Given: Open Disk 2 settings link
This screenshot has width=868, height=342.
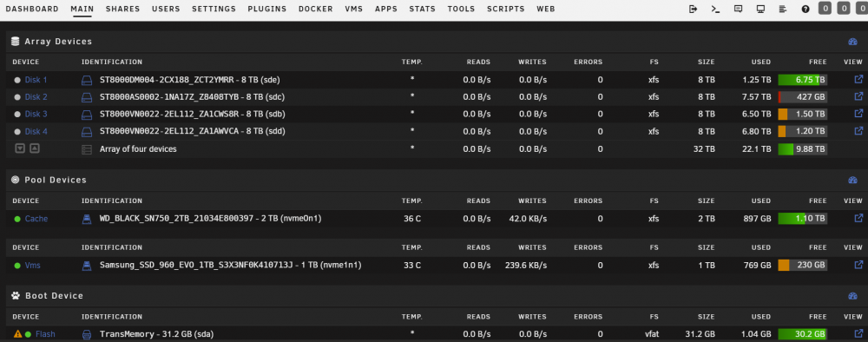Looking at the screenshot, I should click(x=36, y=97).
